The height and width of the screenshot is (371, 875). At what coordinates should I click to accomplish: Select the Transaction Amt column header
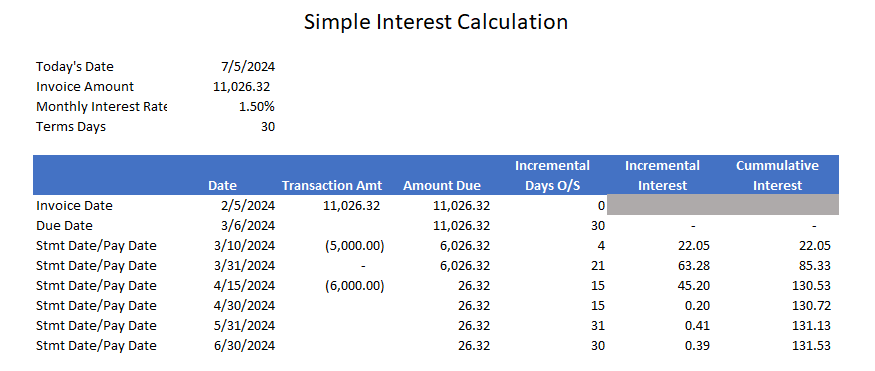(331, 186)
